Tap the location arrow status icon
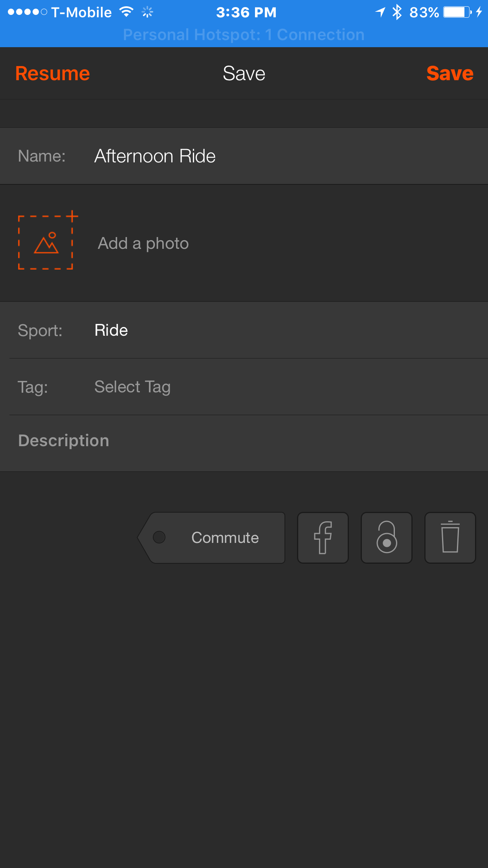The height and width of the screenshot is (868, 488). [380, 12]
